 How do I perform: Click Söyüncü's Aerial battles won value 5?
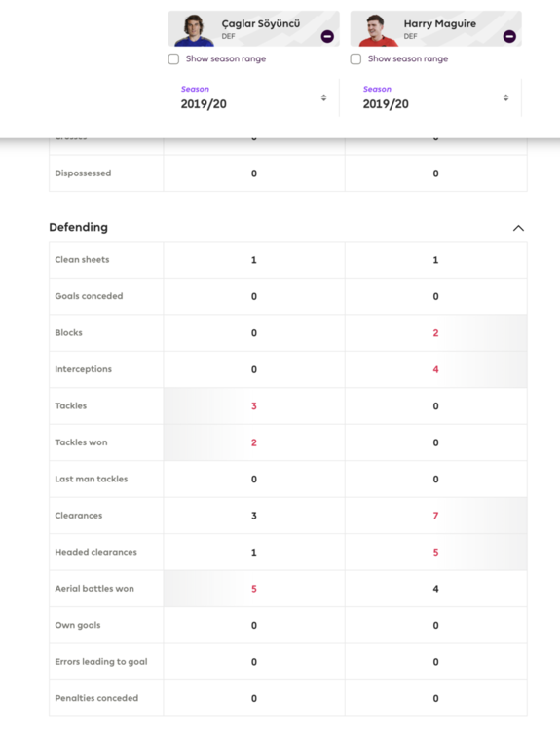click(x=254, y=589)
